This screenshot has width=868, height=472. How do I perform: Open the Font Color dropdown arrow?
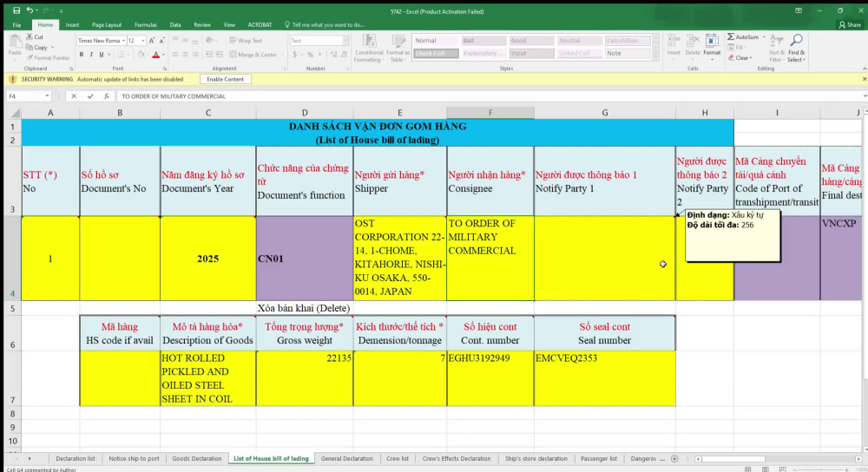pyautogui.click(x=163, y=55)
